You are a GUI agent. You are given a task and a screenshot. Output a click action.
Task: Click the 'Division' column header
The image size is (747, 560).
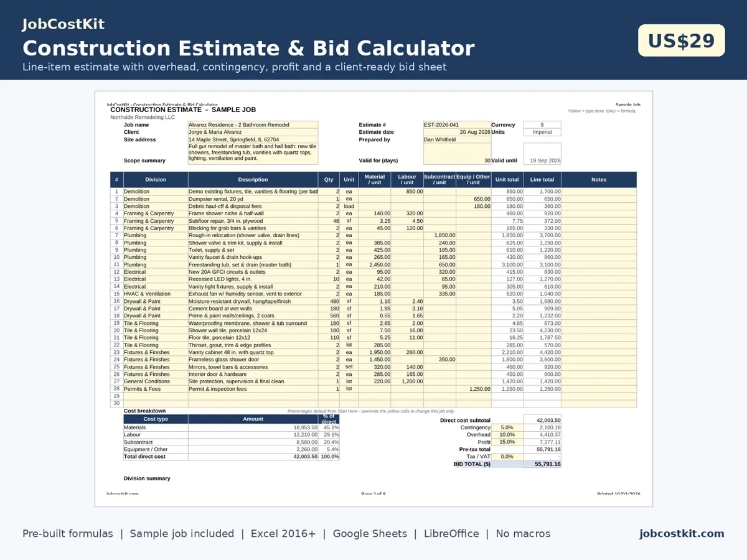[156, 179]
